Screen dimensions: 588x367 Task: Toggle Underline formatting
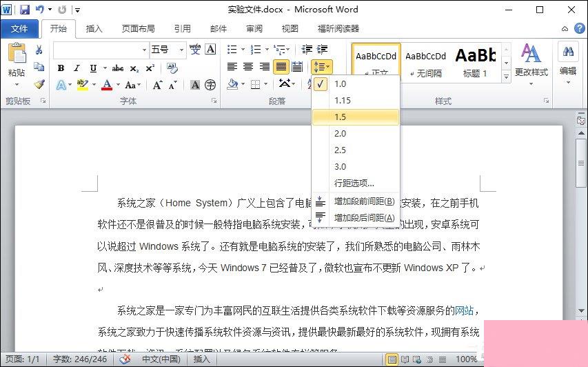(93, 68)
